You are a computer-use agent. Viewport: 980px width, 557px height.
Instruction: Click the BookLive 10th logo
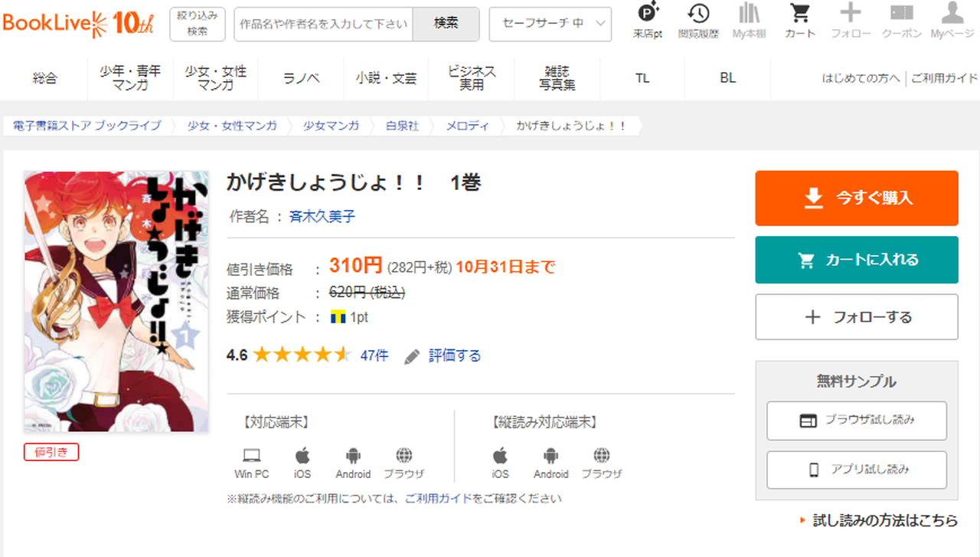pos(79,23)
